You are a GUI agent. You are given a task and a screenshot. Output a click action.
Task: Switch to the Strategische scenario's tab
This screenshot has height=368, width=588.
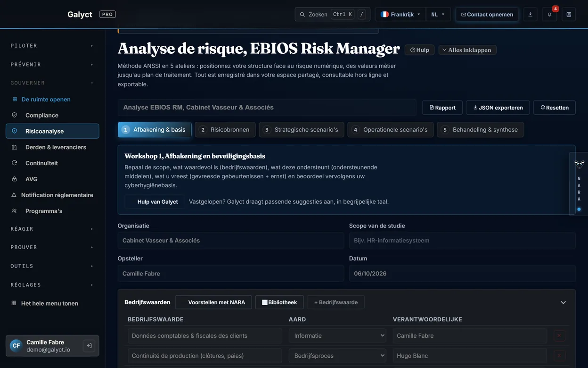point(302,130)
